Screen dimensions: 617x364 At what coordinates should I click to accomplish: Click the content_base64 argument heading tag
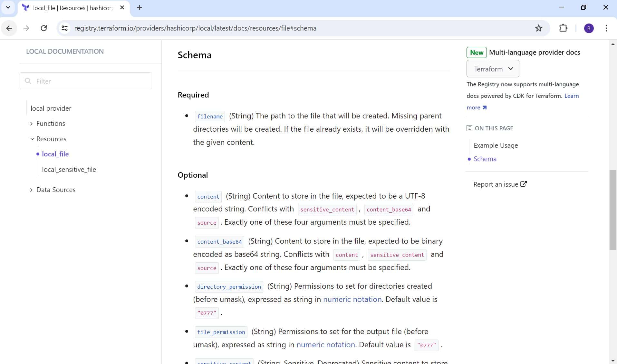219,242
